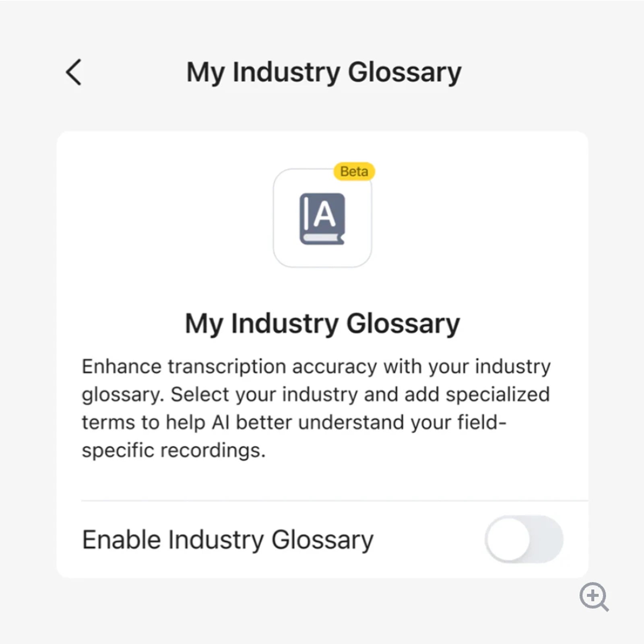644x644 pixels.
Task: Click the grey track of the glossary switch
Action: (x=547, y=539)
